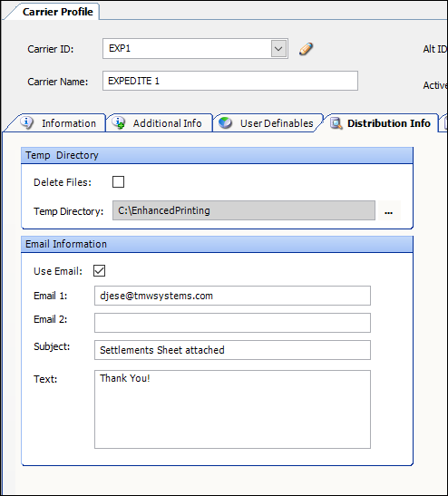Viewport: 448px width, 496px height.
Task: Click the partially visible tab icon after Distribution Info
Action: 446,123
